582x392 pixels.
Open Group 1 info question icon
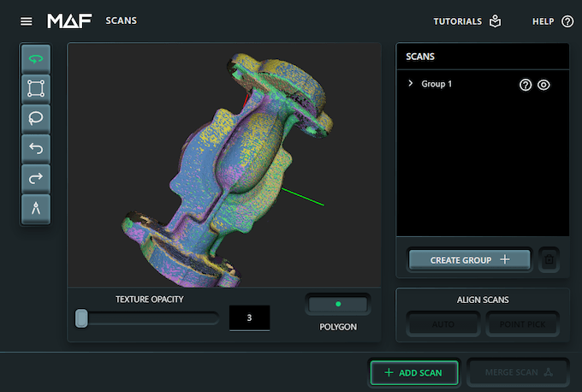tap(526, 85)
